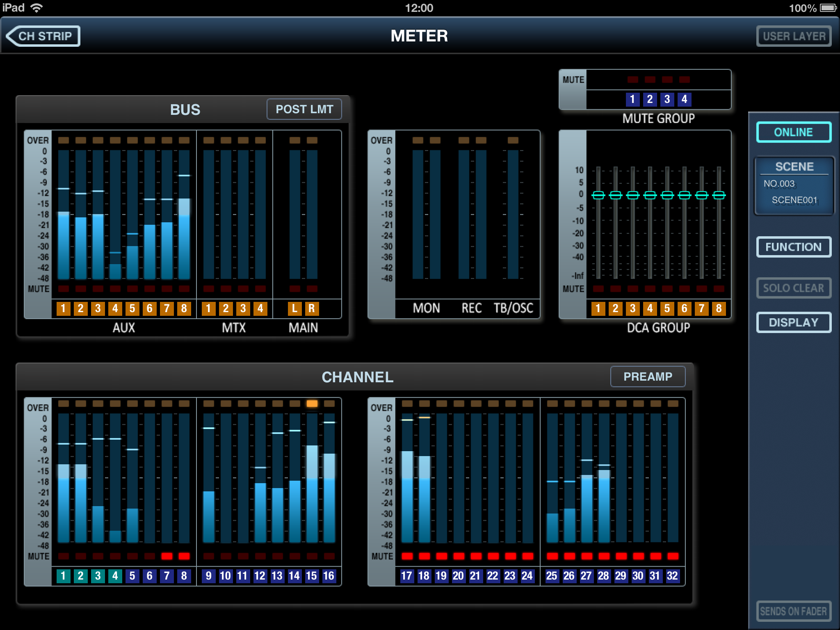Tap DCA group 5 orange label

[x=667, y=308]
